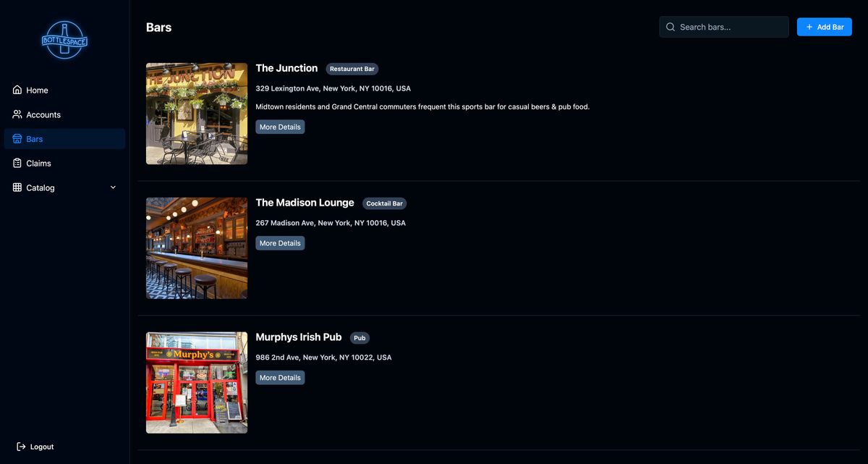868x464 pixels.
Task: View More Details for The Madison Lounge
Action: pos(280,243)
